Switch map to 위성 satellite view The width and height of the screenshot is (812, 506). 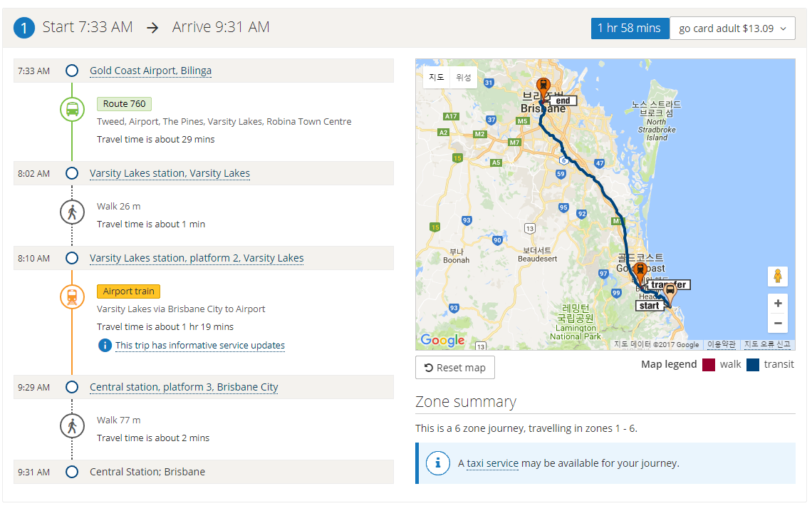(464, 78)
